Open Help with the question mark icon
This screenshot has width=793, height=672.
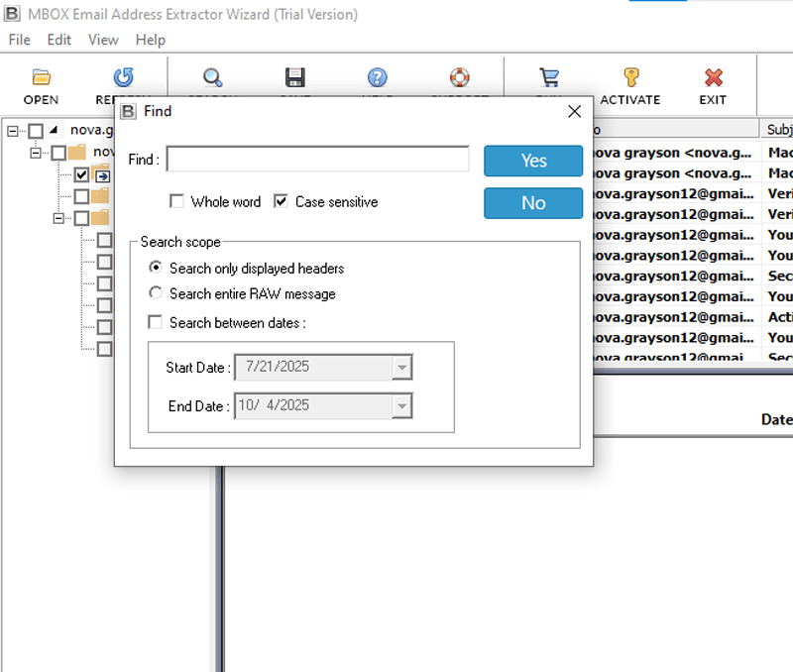377,77
